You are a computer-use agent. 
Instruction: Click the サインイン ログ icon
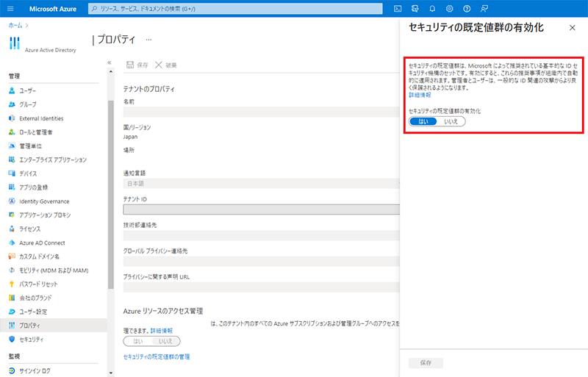(x=12, y=370)
